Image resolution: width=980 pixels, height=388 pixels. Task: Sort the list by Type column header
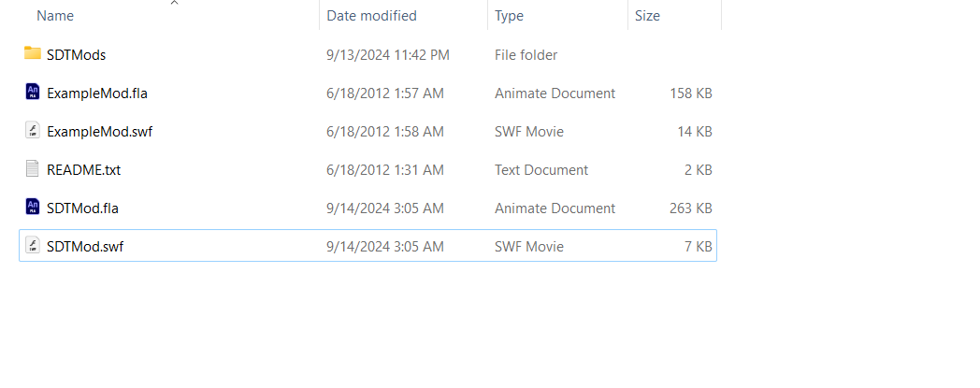click(509, 16)
